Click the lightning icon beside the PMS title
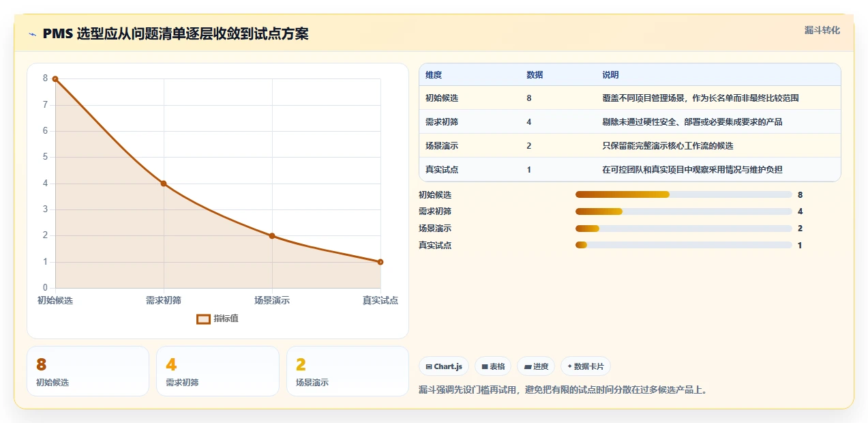This screenshot has width=868, height=423. coord(32,33)
